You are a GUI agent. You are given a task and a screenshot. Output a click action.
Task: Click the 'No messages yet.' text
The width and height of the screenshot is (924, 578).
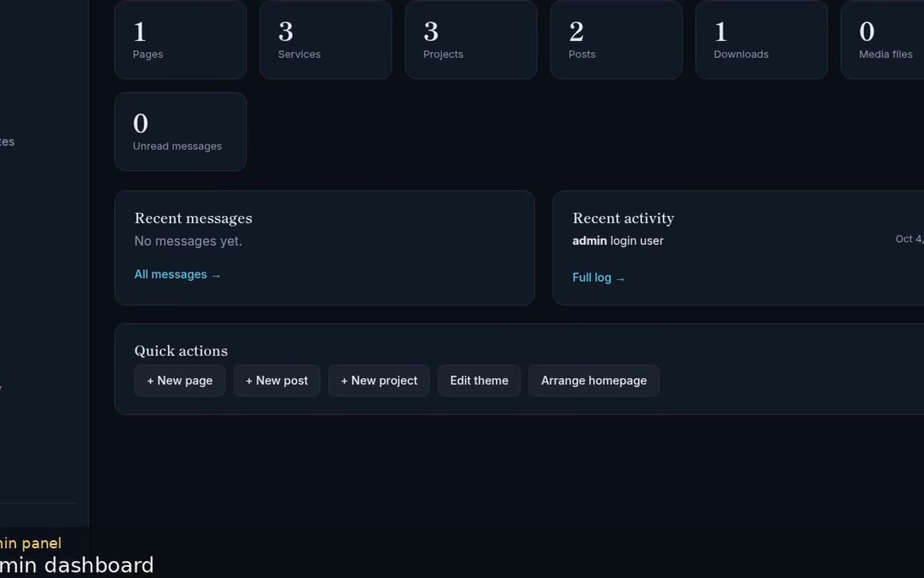pos(188,241)
